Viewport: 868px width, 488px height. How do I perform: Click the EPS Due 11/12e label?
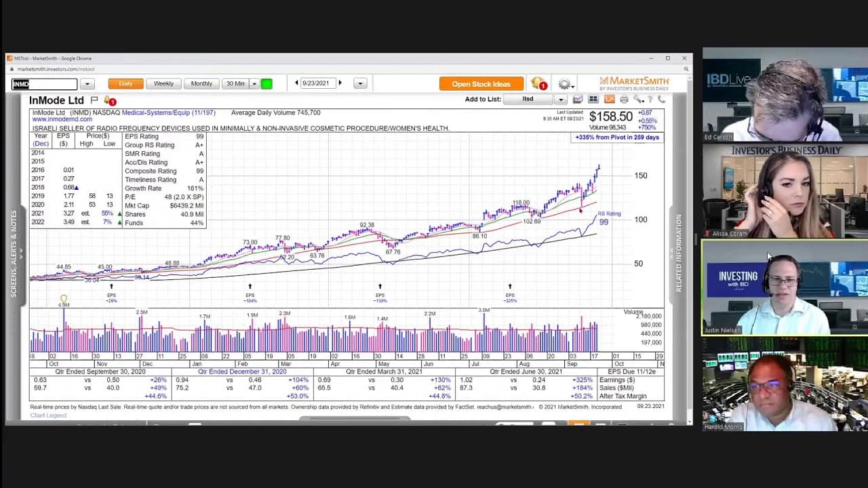631,371
